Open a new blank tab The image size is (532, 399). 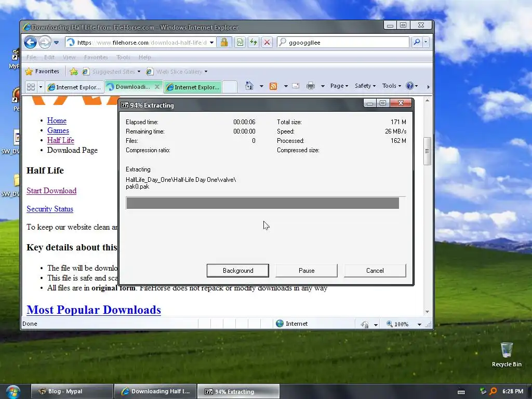[x=230, y=87]
